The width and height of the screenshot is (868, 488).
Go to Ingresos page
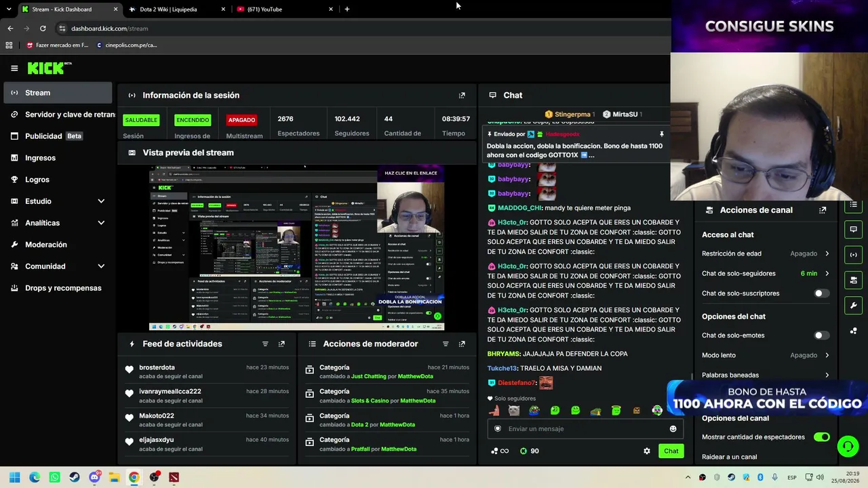coord(58,158)
